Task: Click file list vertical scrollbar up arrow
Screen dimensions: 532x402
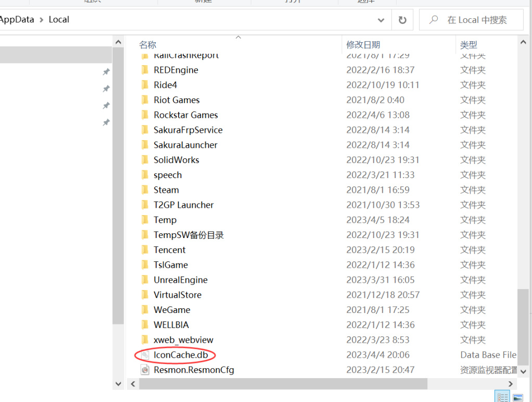Action: coord(523,42)
